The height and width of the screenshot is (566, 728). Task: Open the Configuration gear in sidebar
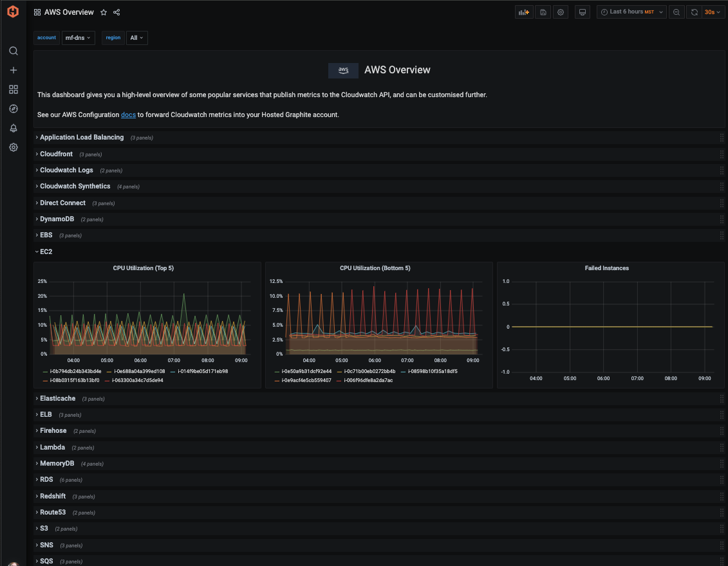point(14,147)
